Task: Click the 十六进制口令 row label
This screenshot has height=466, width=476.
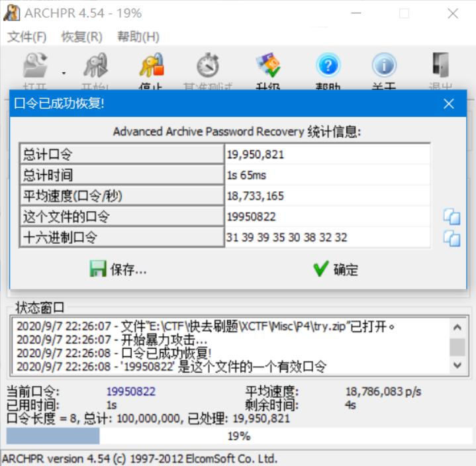Action: tap(122, 238)
